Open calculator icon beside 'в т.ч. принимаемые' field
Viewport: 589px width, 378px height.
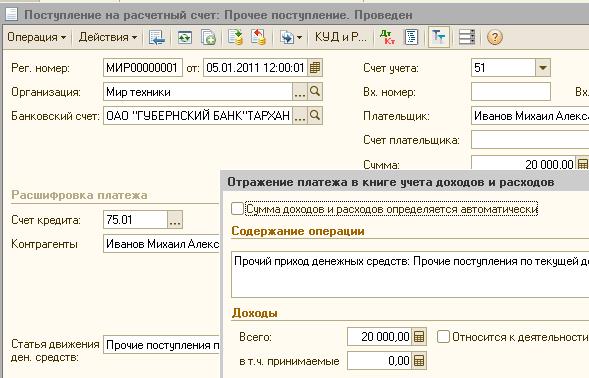[x=419, y=361]
